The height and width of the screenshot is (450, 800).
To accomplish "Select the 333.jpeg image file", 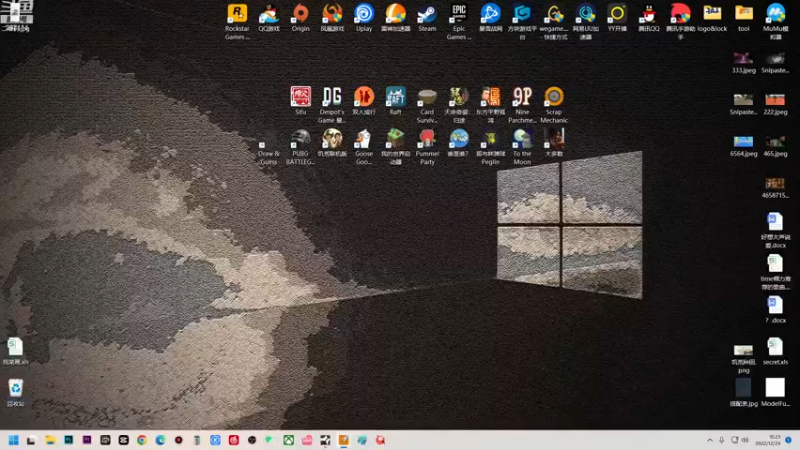I will [744, 62].
